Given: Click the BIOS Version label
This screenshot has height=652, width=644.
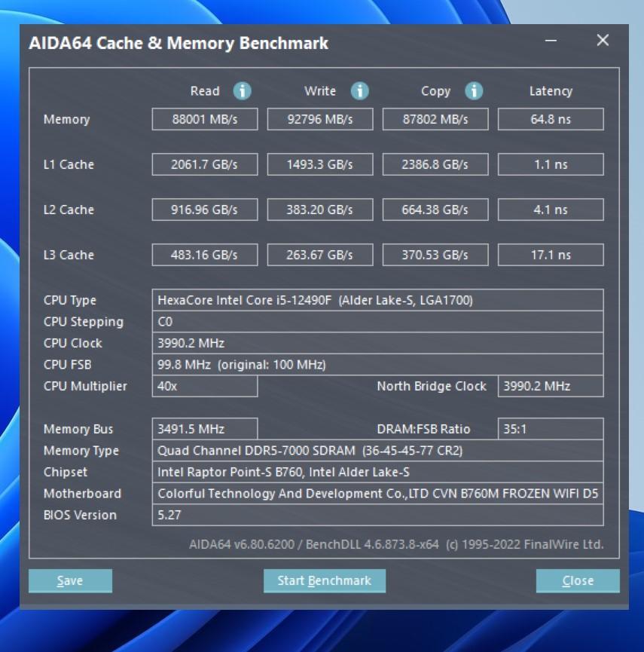Looking at the screenshot, I should click(80, 516).
